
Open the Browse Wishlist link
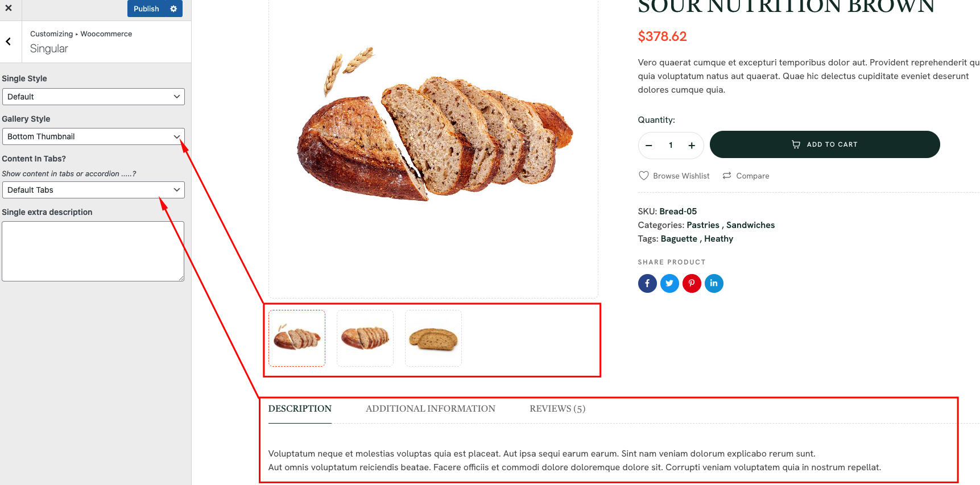click(675, 176)
